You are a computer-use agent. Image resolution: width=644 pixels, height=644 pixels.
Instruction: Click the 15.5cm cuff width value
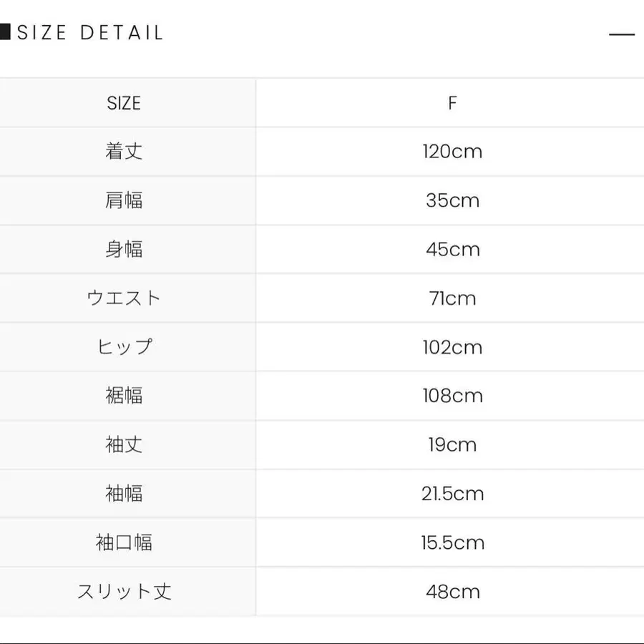coord(452,543)
